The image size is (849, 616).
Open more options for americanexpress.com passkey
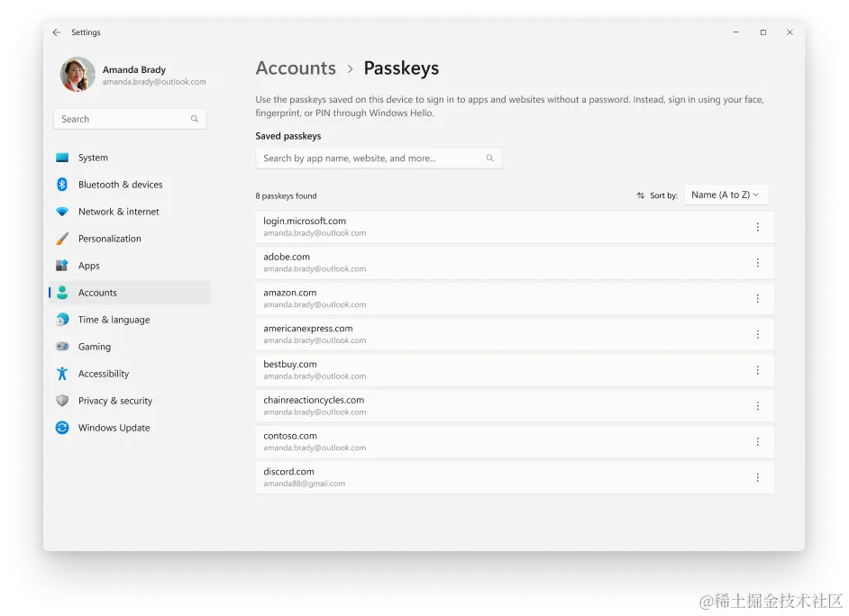757,334
